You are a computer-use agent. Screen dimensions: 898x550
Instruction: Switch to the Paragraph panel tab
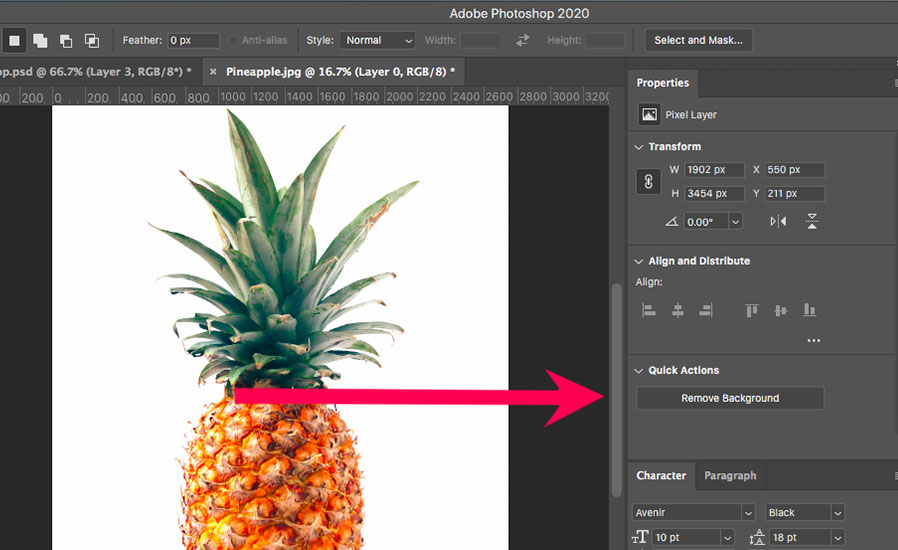pyautogui.click(x=730, y=476)
